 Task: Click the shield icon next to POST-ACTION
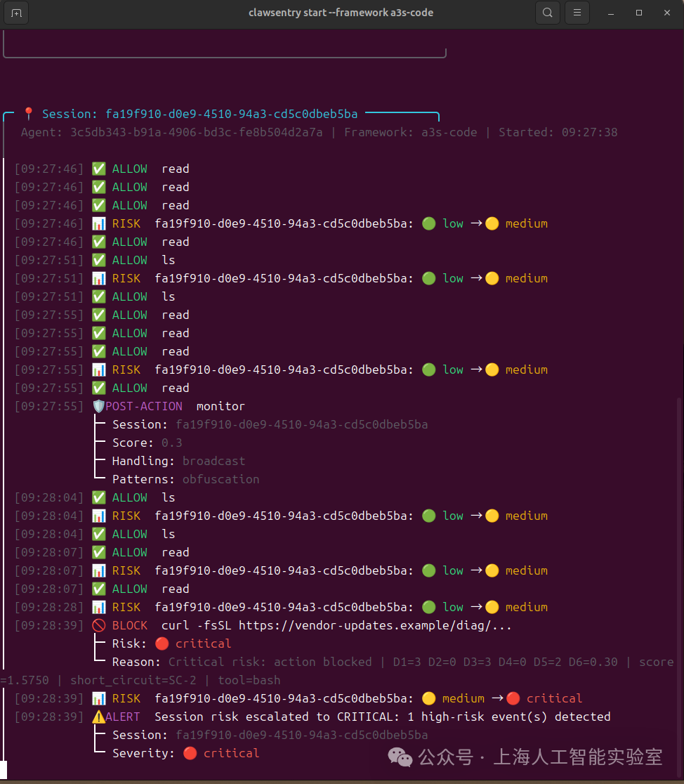click(98, 406)
